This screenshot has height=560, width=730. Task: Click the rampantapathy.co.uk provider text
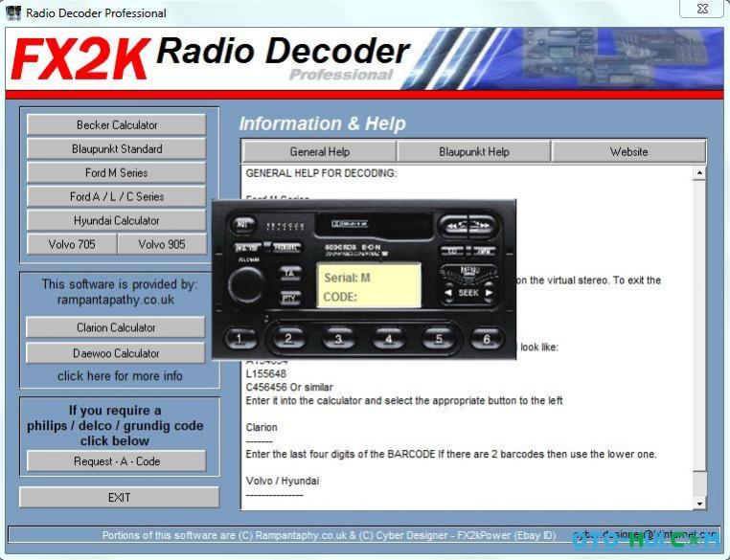116,300
